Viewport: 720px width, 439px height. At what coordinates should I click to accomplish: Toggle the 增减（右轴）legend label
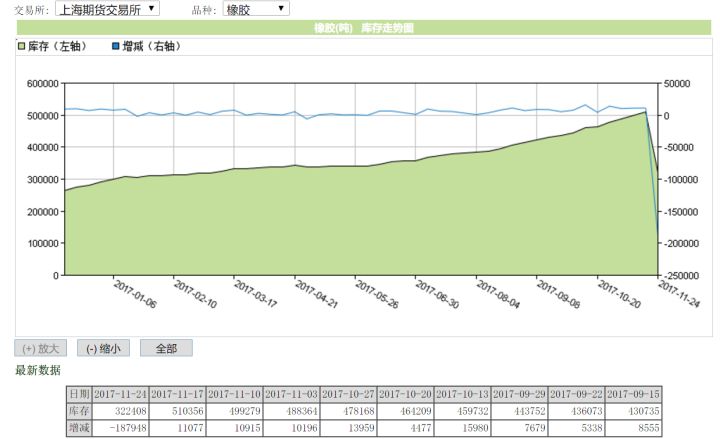(153, 46)
